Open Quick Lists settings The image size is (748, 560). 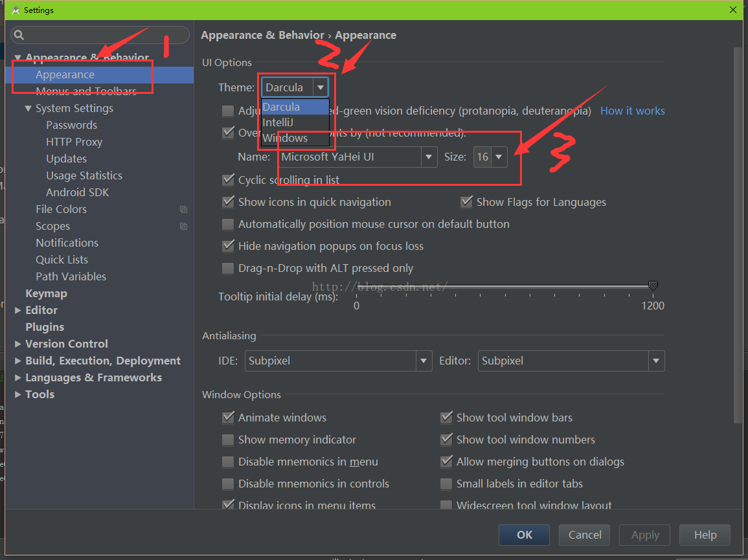coord(62,260)
